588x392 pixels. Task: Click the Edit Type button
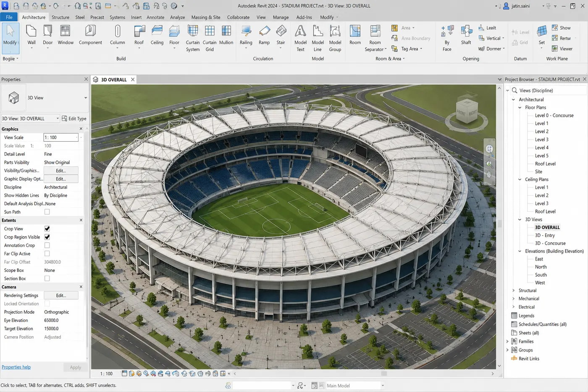[x=74, y=118]
